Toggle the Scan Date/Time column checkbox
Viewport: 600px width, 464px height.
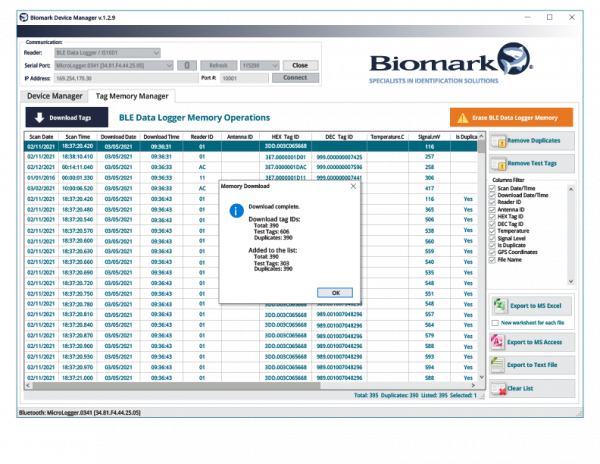point(492,188)
